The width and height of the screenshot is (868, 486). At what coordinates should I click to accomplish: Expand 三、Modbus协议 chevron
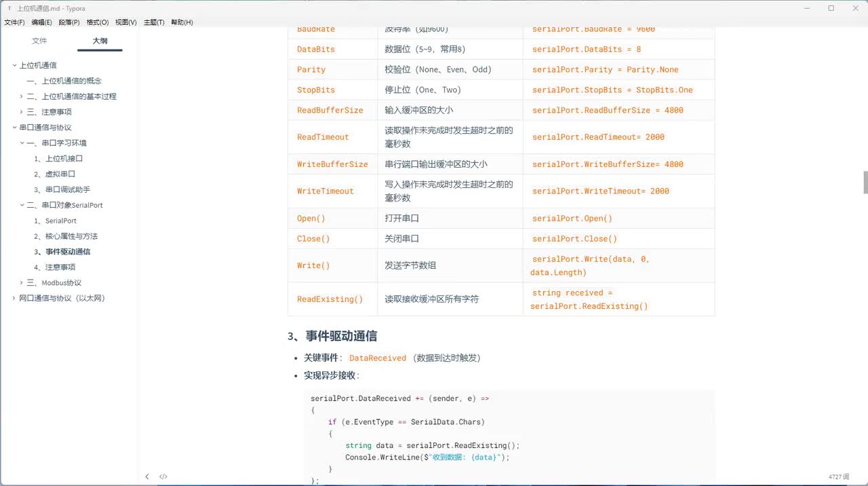click(22, 282)
